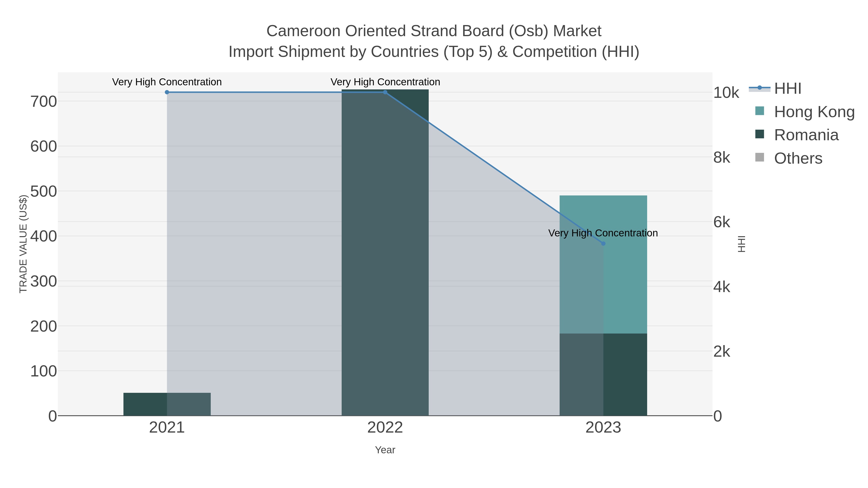868x488 pixels.
Task: Click the 4k tick on the HHI axis
Action: pyautogui.click(x=722, y=287)
